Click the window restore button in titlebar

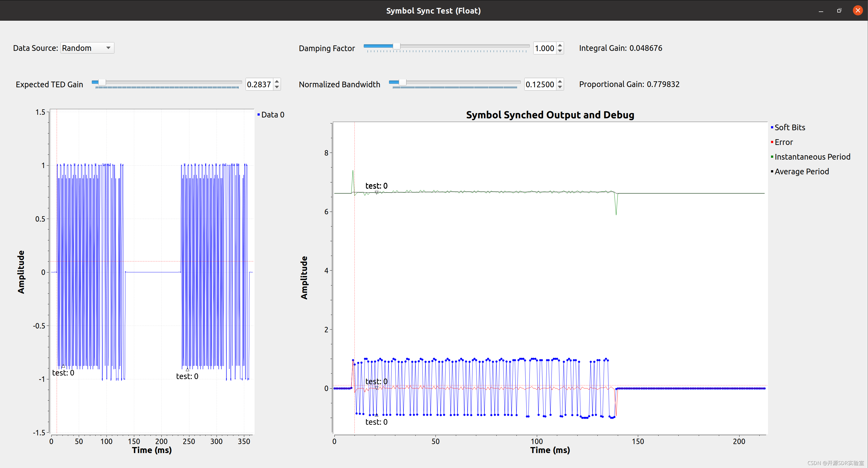click(x=839, y=10)
